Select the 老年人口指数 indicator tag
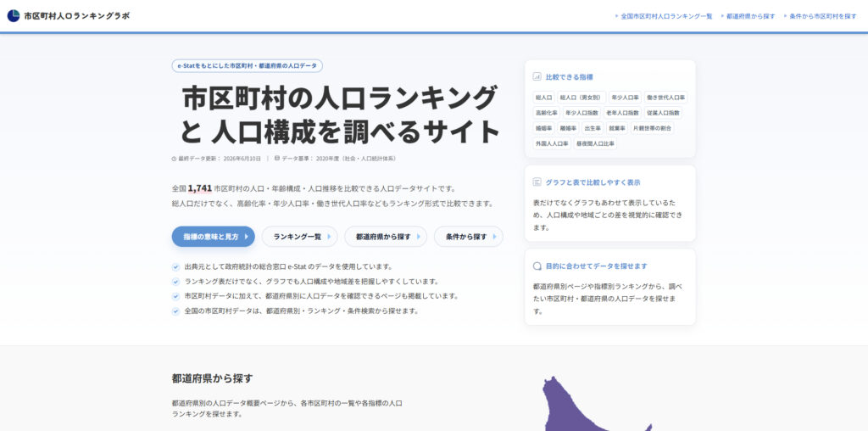868x431 pixels. pos(622,113)
